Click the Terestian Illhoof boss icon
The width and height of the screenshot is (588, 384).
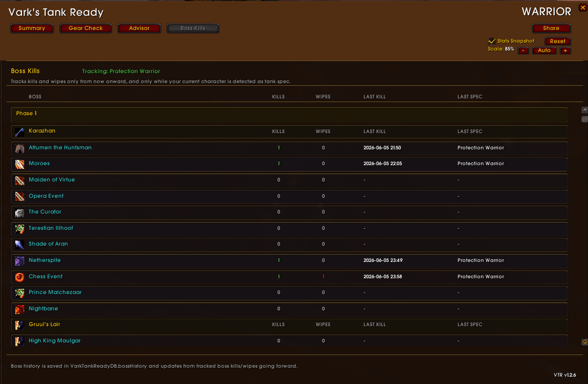pos(19,229)
